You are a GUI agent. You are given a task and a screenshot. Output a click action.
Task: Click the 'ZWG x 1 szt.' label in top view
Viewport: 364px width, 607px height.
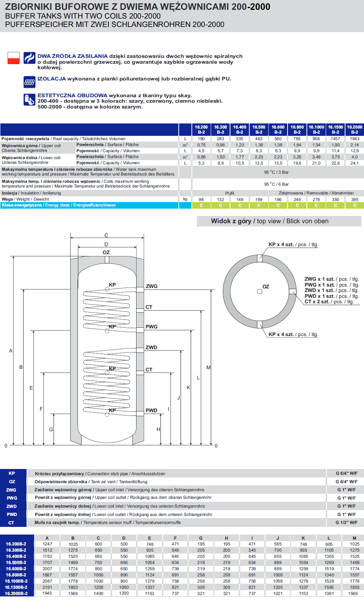pyautogui.click(x=332, y=279)
